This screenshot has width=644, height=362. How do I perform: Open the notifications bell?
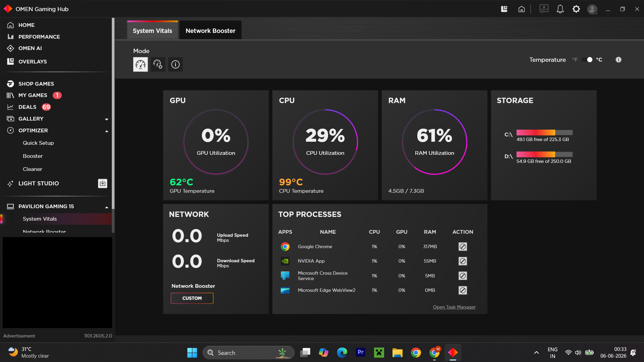click(560, 9)
